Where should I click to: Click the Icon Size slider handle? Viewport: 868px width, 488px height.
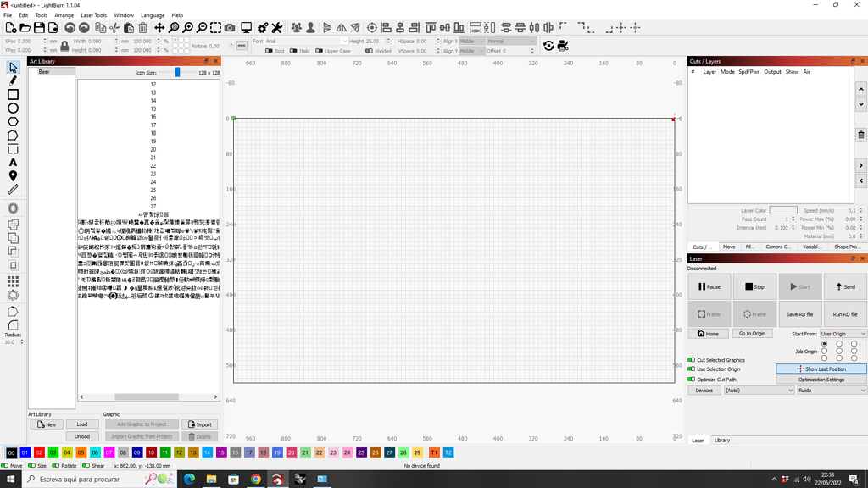[178, 72]
